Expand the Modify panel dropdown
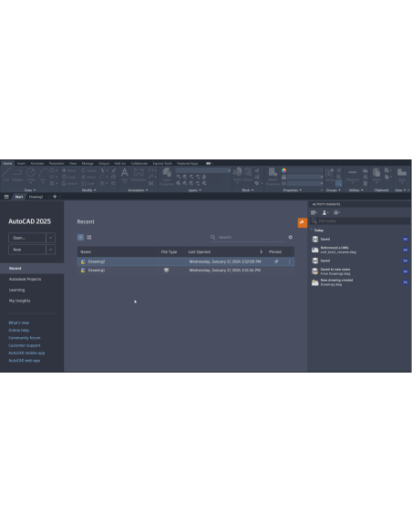The width and height of the screenshot is (412, 532). pyautogui.click(x=89, y=190)
